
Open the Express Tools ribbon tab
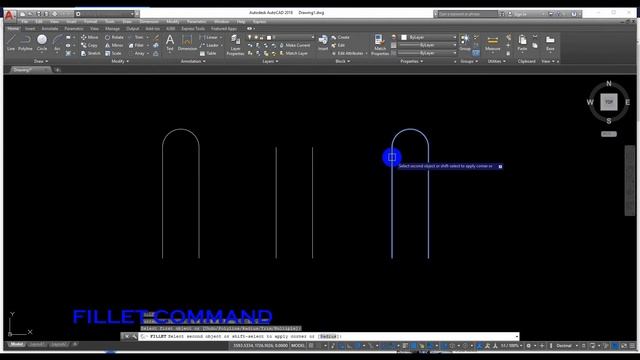click(193, 29)
